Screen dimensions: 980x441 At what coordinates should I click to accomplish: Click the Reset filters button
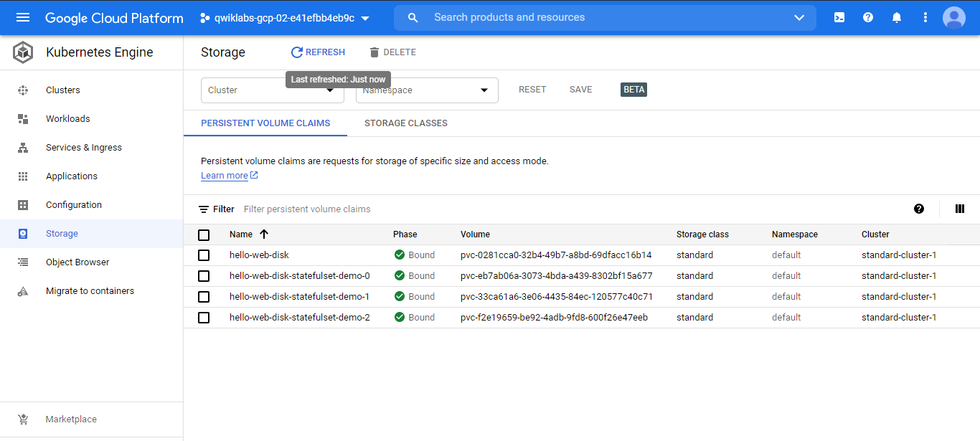pyautogui.click(x=532, y=90)
